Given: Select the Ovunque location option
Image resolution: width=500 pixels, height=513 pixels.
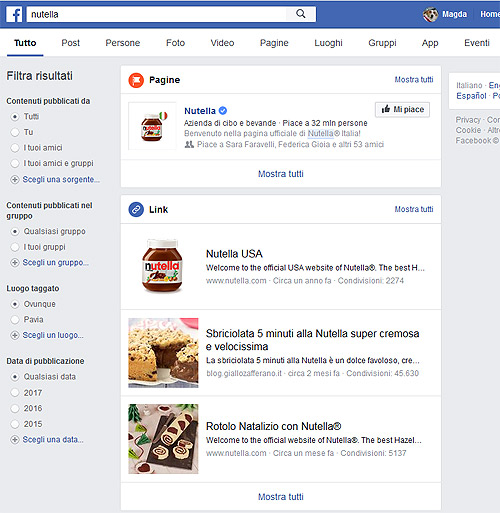Looking at the screenshot, I should [15, 304].
